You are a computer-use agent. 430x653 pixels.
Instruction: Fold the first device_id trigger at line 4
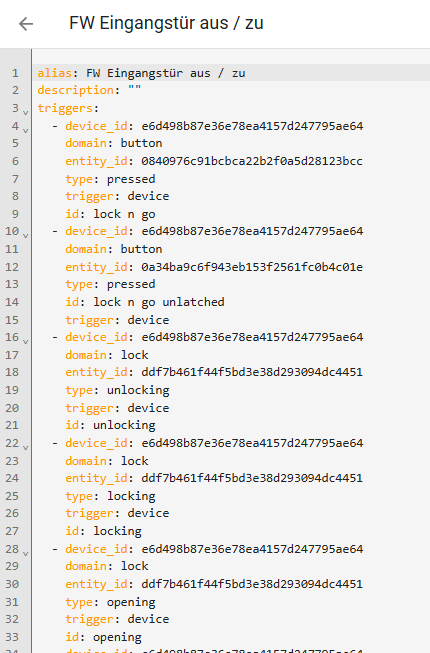(x=26, y=130)
